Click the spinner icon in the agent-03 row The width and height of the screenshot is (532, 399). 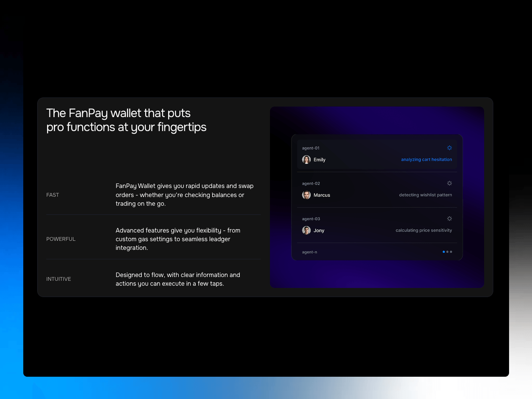tap(449, 218)
